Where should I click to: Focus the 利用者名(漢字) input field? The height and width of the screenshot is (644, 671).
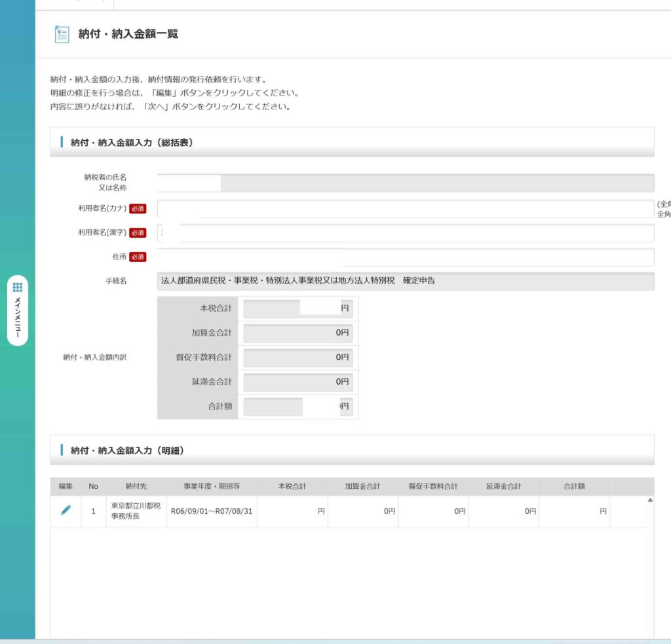coord(405,233)
